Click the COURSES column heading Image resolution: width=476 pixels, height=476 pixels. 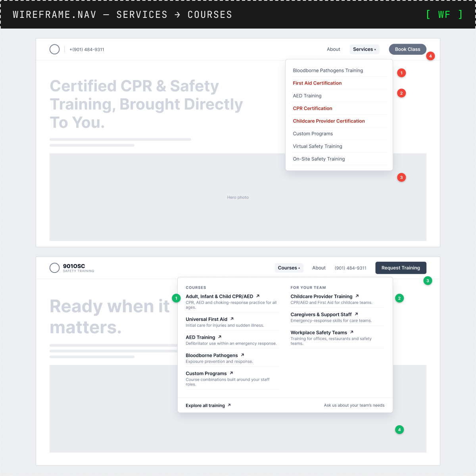(x=196, y=288)
